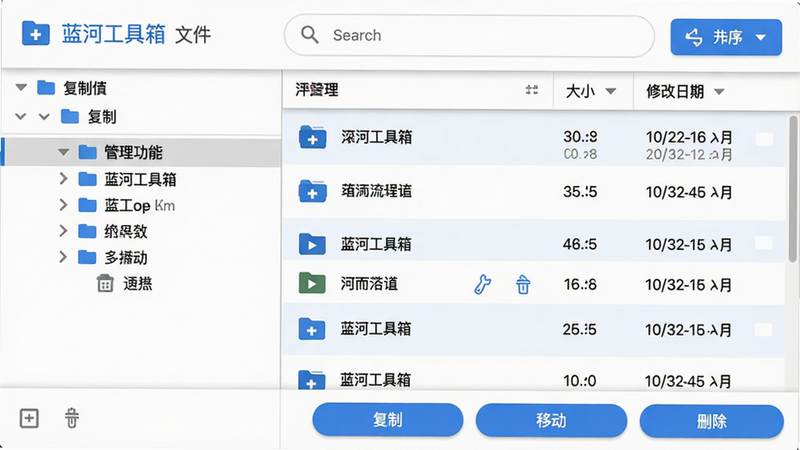This screenshot has height=450, width=800.
Task: Expand the 多播动 folder chevron
Action: pyautogui.click(x=63, y=257)
